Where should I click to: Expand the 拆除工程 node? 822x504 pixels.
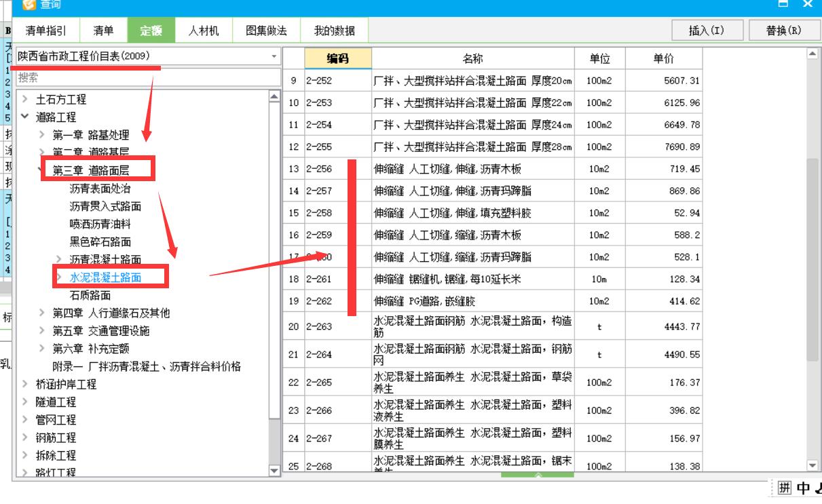click(x=25, y=455)
